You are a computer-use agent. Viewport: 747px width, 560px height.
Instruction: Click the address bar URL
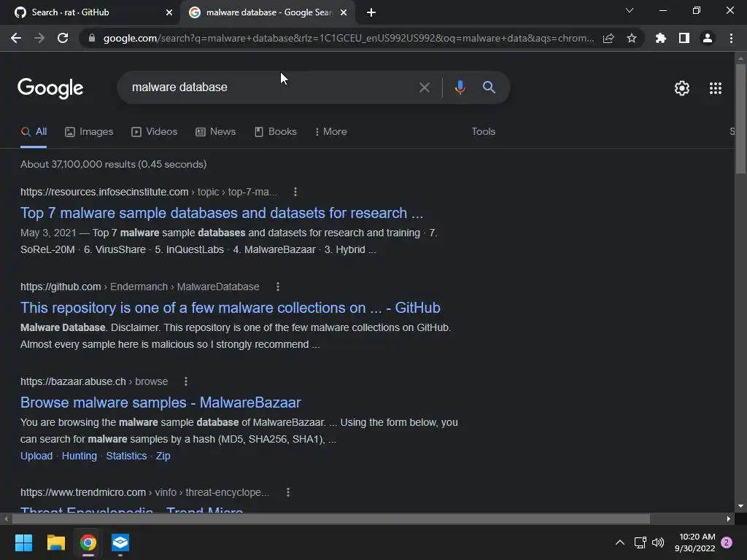tap(348, 38)
